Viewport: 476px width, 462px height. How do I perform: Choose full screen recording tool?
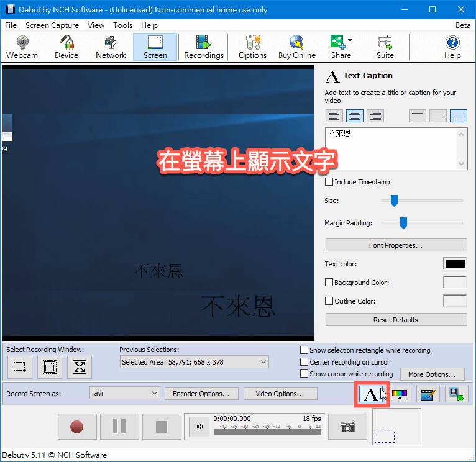80,367
